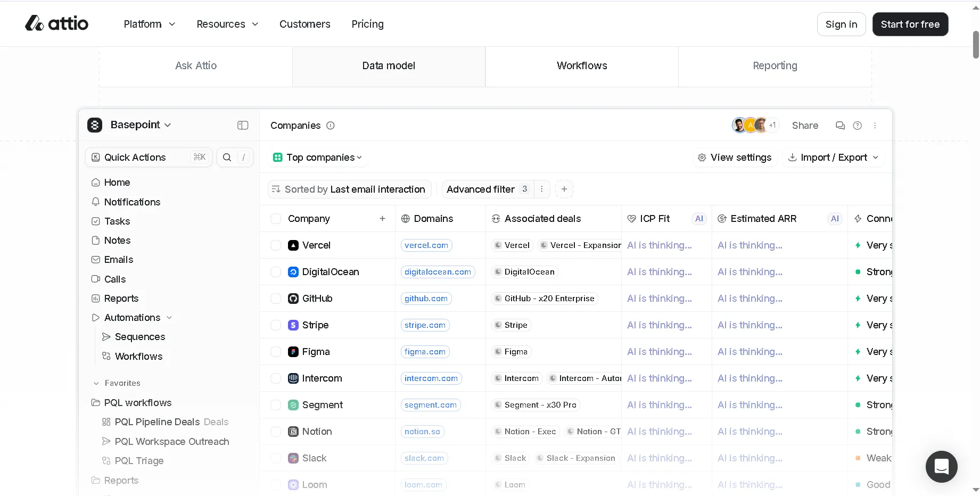Collapse the Automations section
Screen dimensions: 980x496
(169, 318)
